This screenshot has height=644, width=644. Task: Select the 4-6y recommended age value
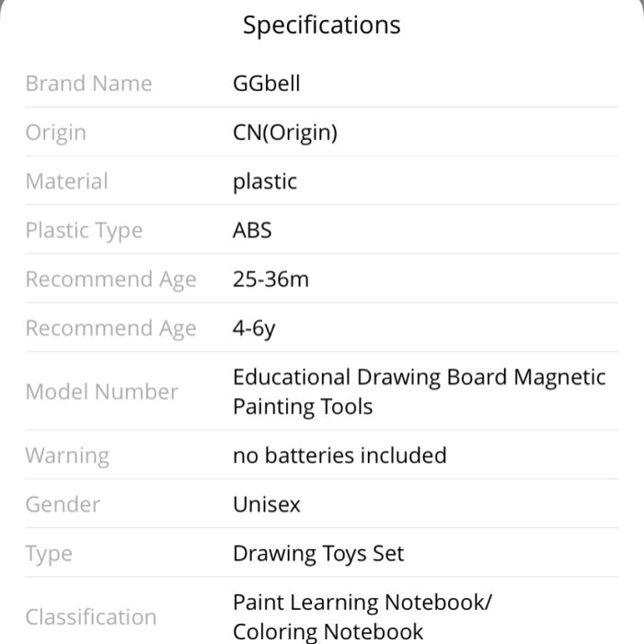[254, 328]
